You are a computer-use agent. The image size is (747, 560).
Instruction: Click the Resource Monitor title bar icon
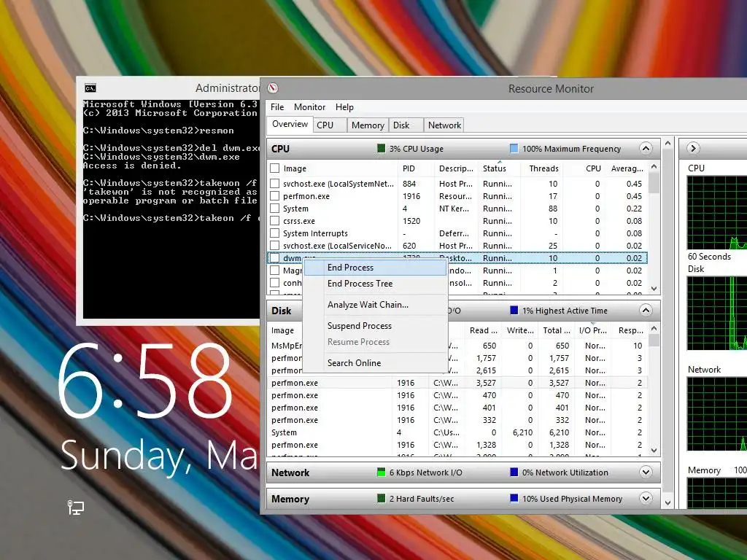coord(273,88)
